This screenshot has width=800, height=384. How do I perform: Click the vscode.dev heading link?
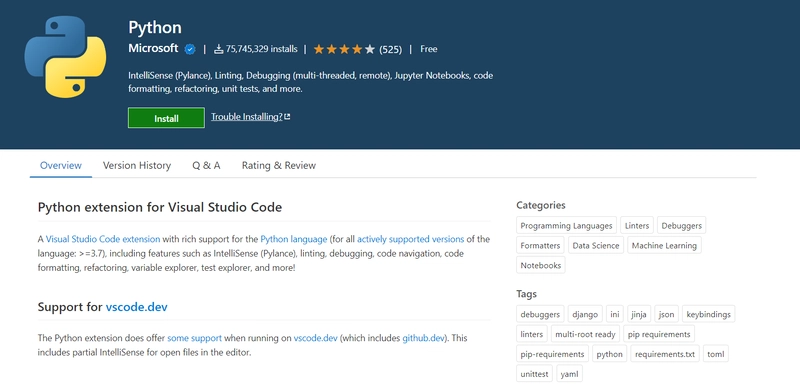tap(136, 307)
